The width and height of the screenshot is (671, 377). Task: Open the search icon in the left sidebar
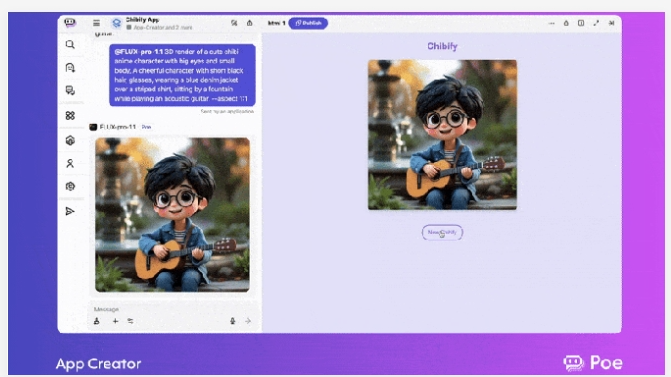click(x=70, y=45)
